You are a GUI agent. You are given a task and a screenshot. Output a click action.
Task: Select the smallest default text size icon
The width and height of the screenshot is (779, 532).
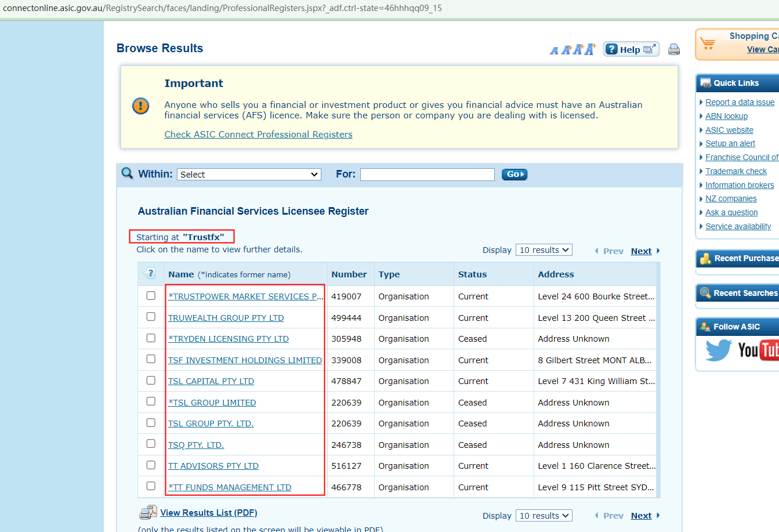(x=554, y=51)
